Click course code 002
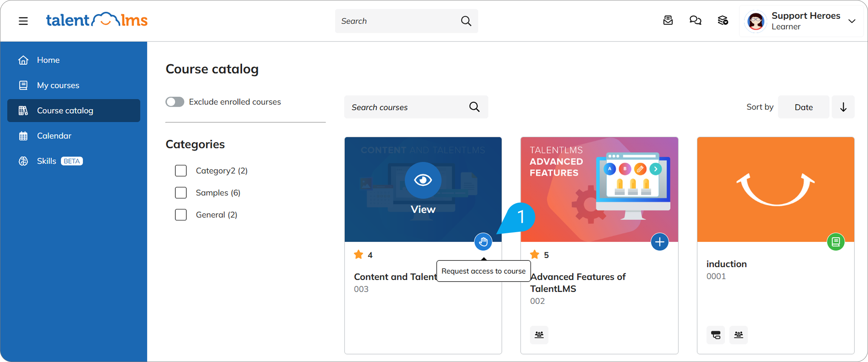 click(537, 301)
